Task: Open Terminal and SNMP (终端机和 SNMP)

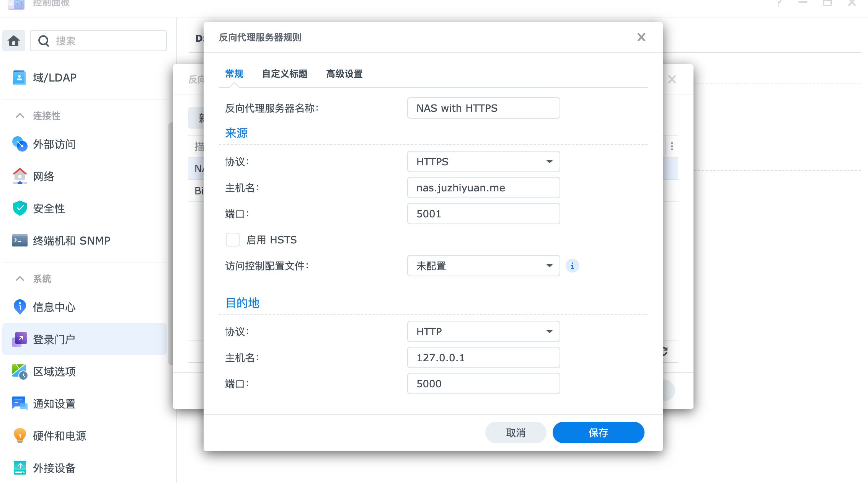Action: click(72, 241)
